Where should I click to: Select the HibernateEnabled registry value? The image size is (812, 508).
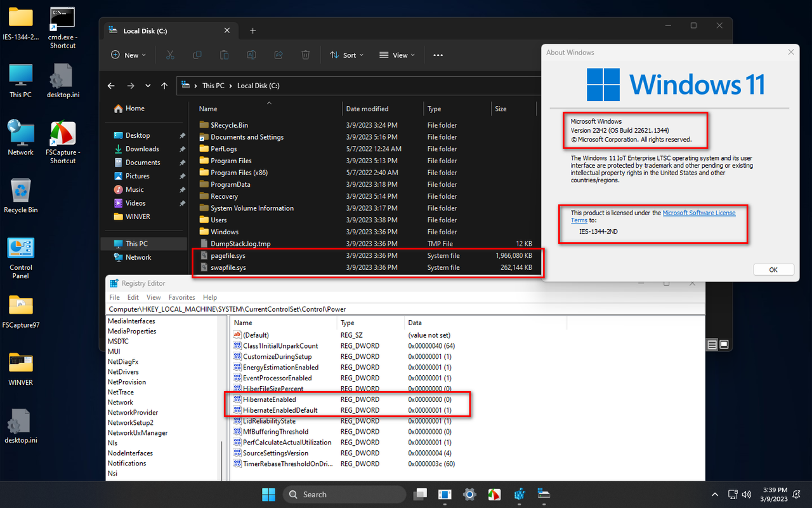click(269, 399)
